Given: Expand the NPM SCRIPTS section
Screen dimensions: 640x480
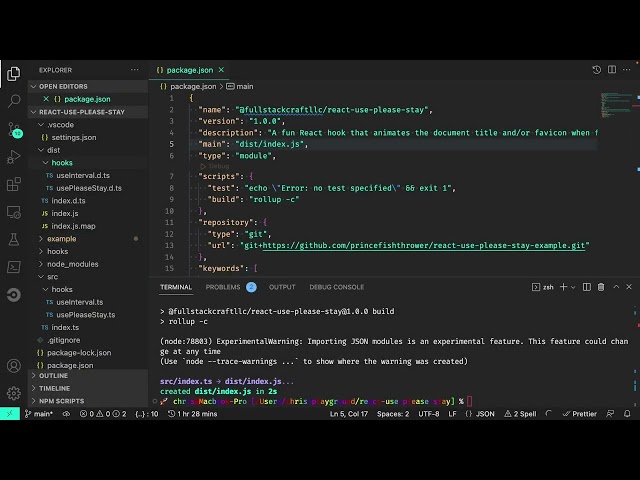Looking at the screenshot, I should coord(88,401).
